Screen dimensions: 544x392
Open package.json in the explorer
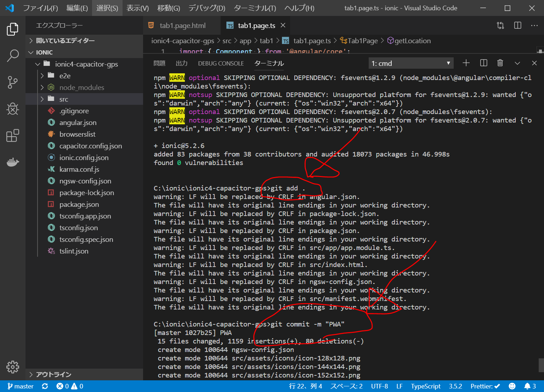(x=79, y=204)
